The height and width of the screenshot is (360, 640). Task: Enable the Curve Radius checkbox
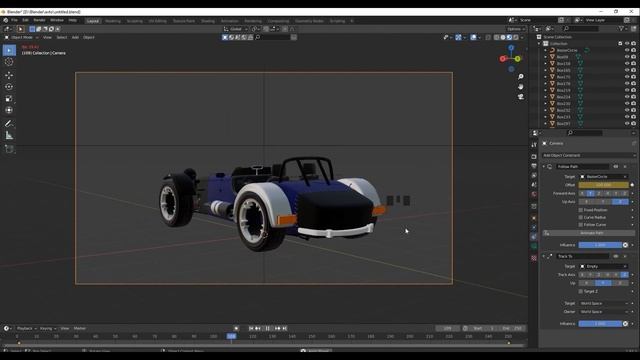581,217
